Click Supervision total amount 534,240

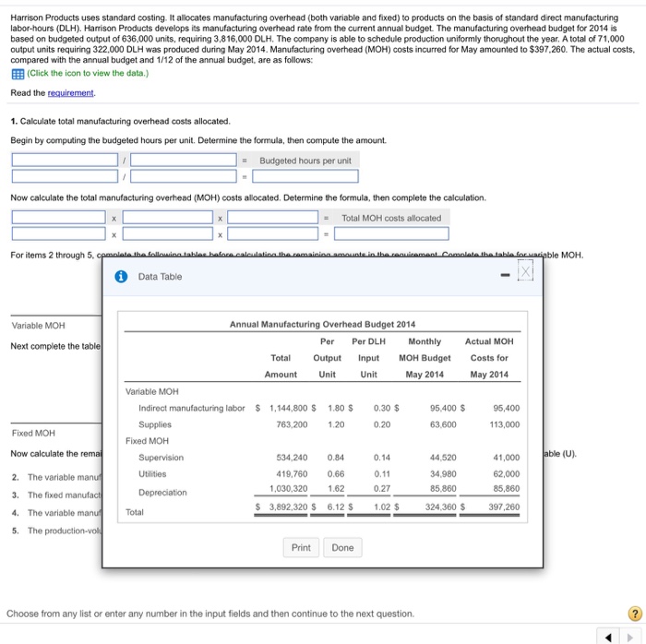[292, 458]
